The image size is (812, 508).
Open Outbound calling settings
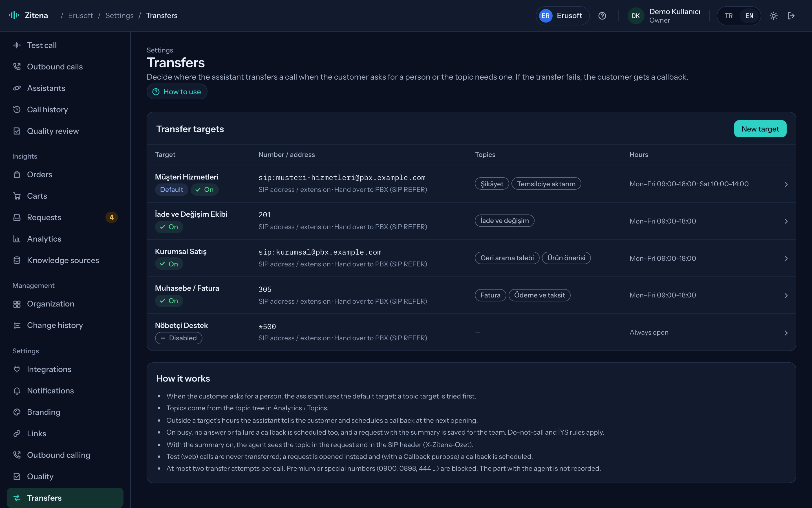coord(65,455)
